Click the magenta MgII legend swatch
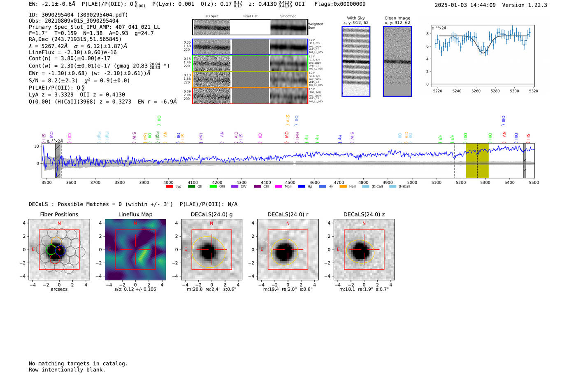The height and width of the screenshot is (392, 576). coord(279,186)
